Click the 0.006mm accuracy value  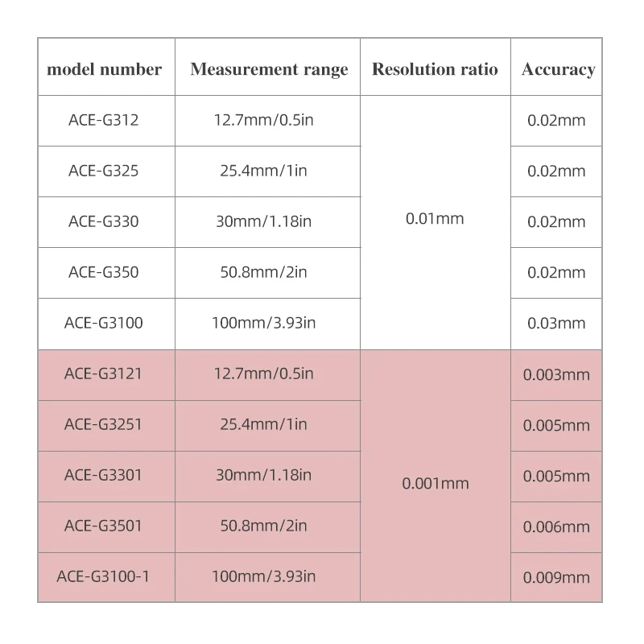(x=556, y=526)
